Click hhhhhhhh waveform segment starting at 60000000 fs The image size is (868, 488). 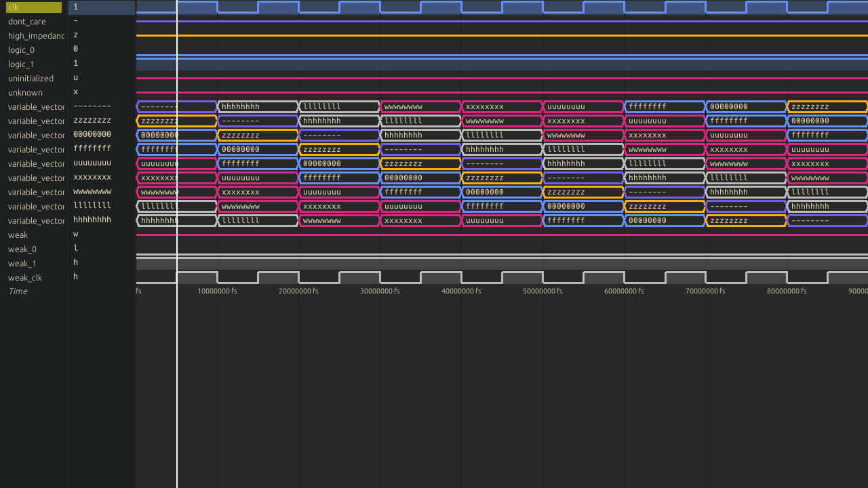(x=665, y=178)
